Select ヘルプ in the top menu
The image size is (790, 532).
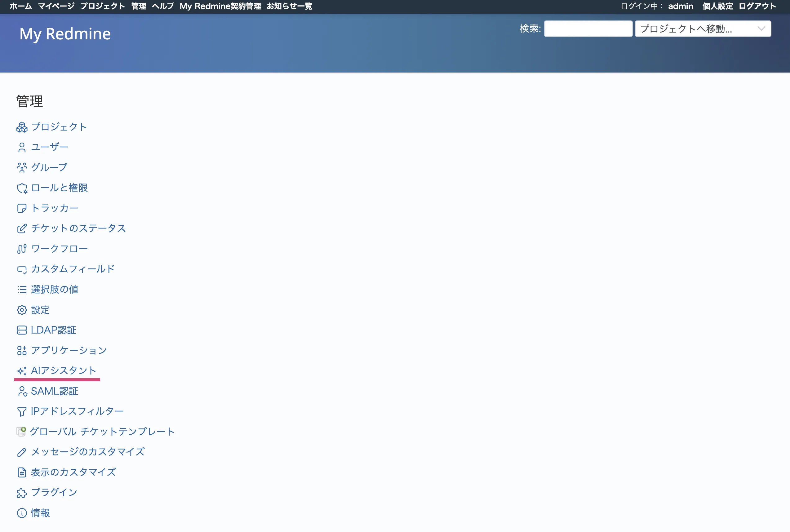pos(163,6)
